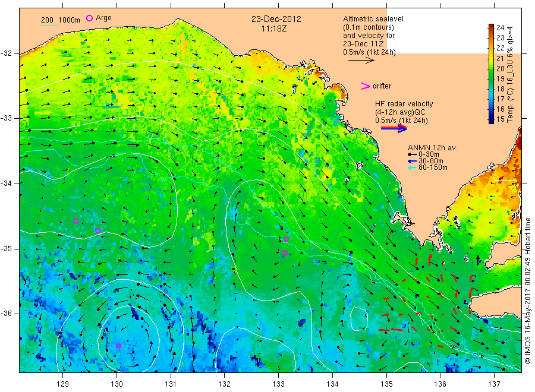Click the '1000m' bathymetry label
The width and height of the screenshot is (535, 392).
(69, 20)
